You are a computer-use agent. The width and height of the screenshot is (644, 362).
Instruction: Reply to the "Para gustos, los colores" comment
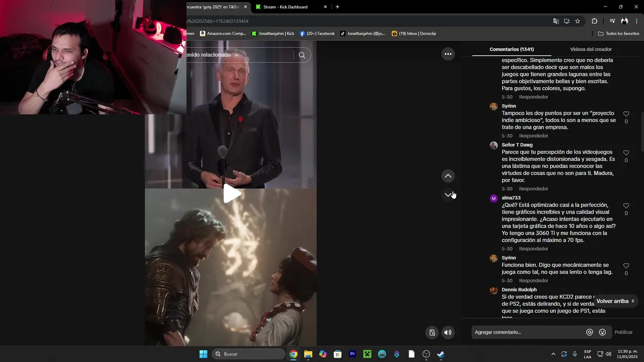[533, 97]
